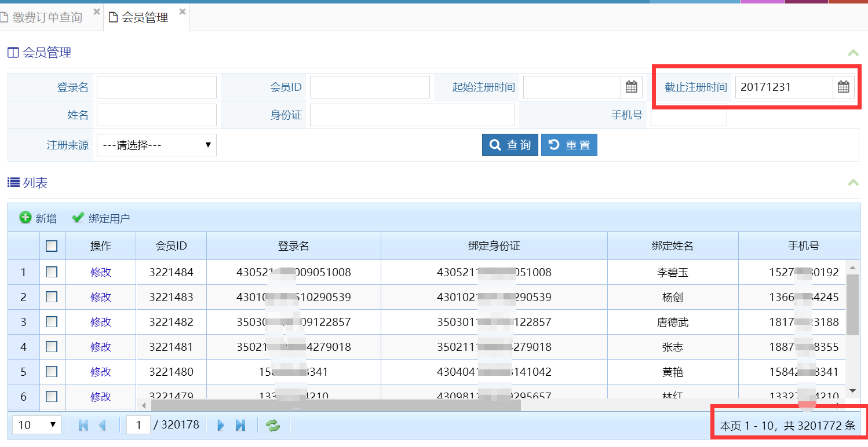The height and width of the screenshot is (447, 868).
Task: Click 修改 for member 3221479
Action: pyautogui.click(x=101, y=397)
